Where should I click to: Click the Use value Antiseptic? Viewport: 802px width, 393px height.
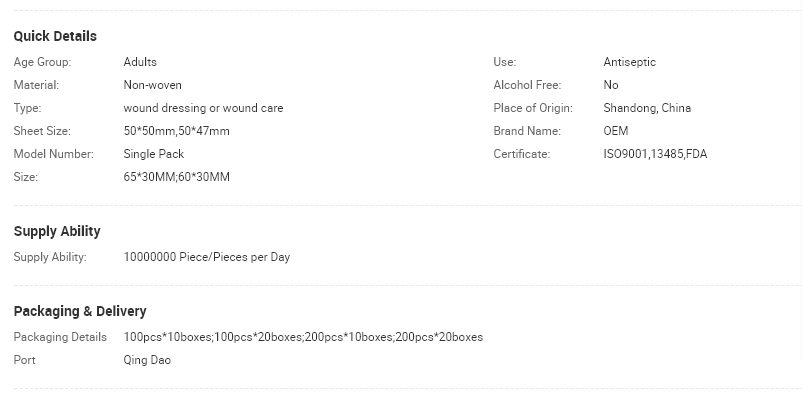[x=630, y=62]
